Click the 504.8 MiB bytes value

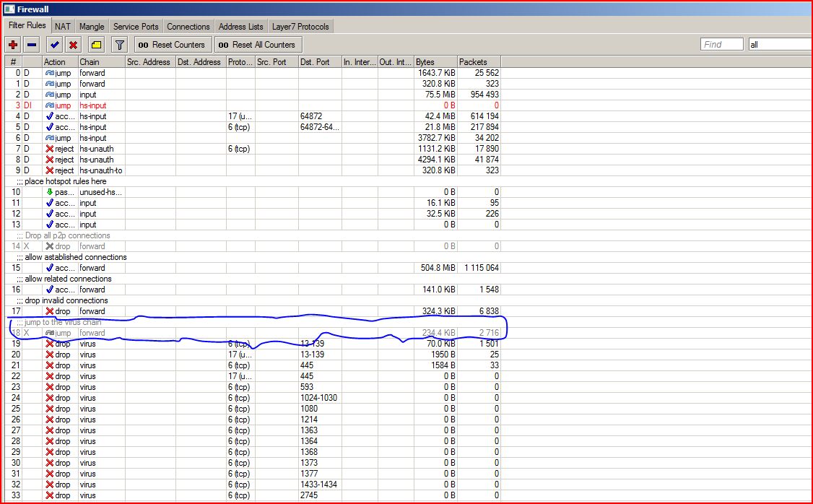[x=438, y=268]
